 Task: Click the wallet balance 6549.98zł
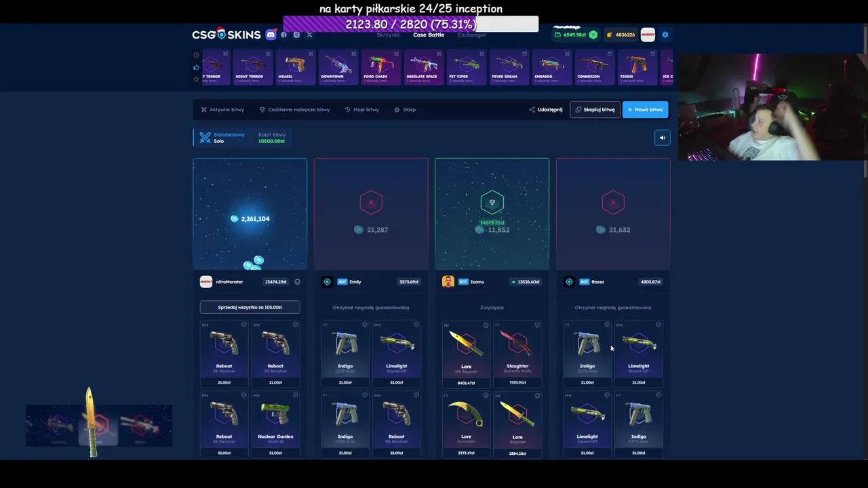(570, 35)
